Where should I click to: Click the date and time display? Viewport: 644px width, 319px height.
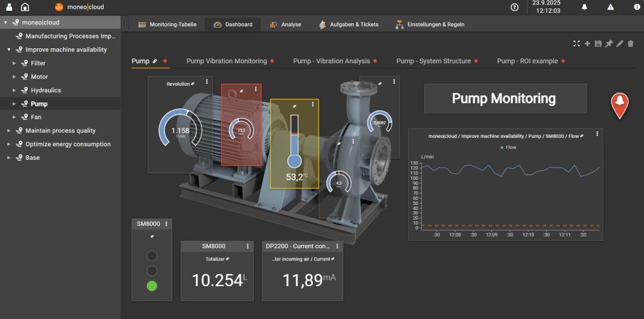546,7
